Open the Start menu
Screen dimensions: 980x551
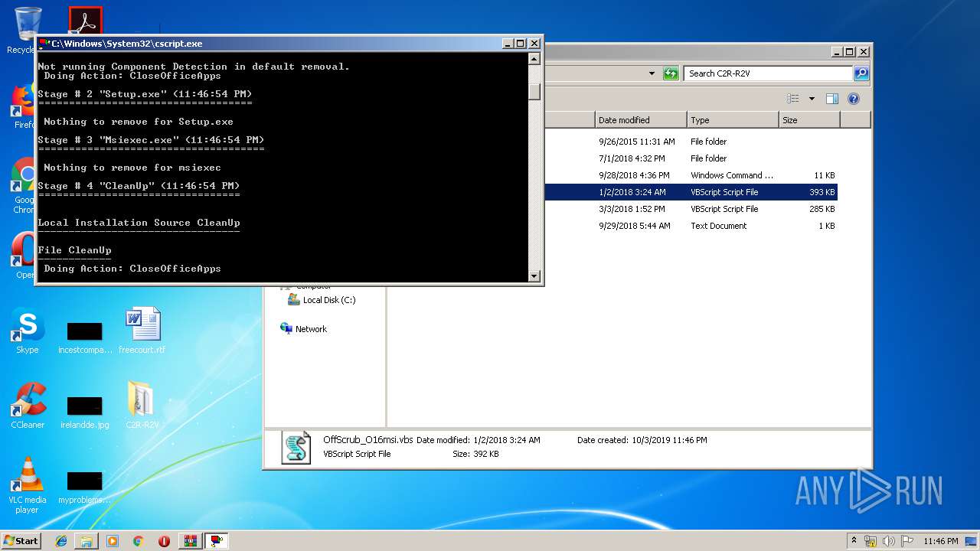[x=21, y=541]
